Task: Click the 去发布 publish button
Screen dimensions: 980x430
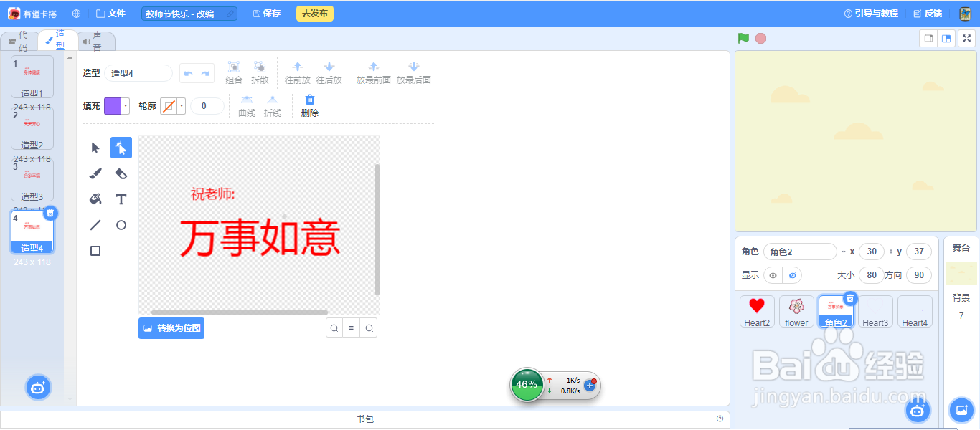Action: (x=314, y=13)
